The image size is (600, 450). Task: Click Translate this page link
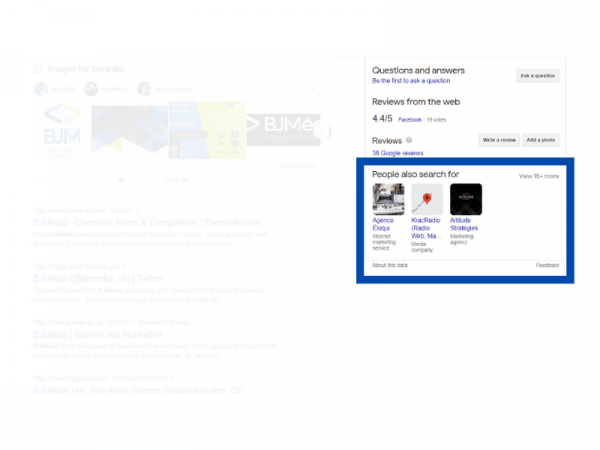164,322
